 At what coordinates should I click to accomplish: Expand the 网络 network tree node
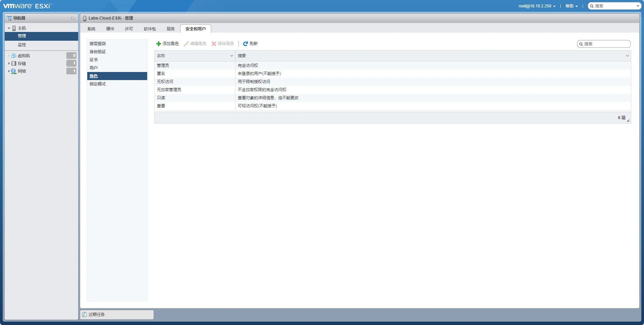click(x=9, y=71)
